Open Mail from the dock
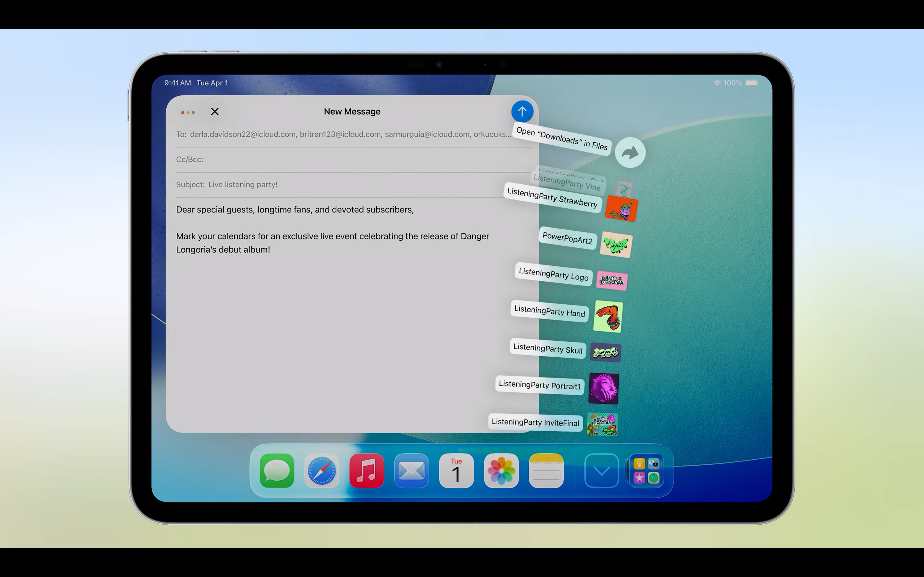 coord(411,470)
